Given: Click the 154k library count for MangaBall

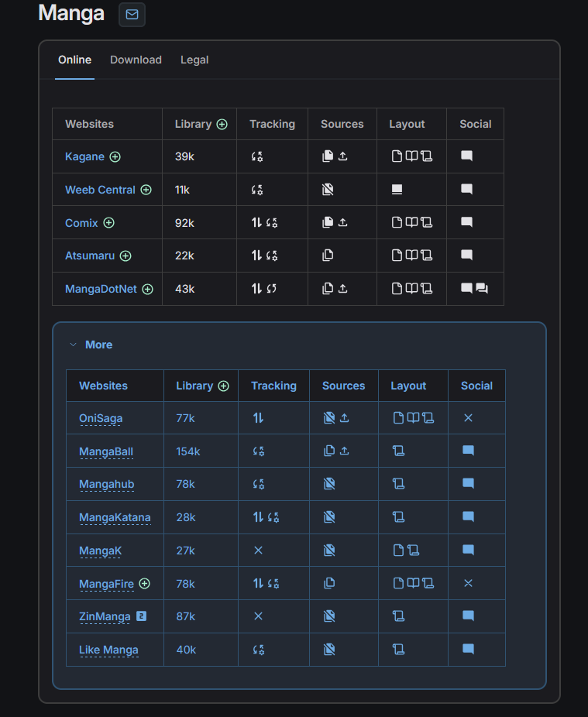Looking at the screenshot, I should pyautogui.click(x=188, y=451).
